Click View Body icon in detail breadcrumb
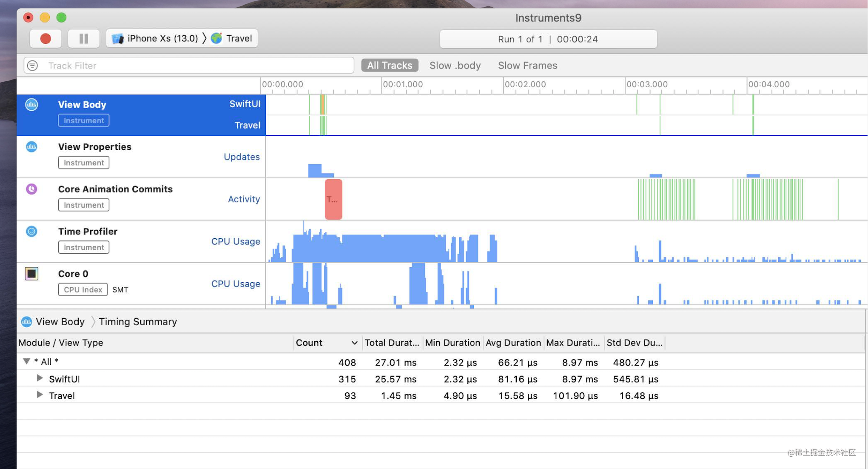 (x=26, y=322)
